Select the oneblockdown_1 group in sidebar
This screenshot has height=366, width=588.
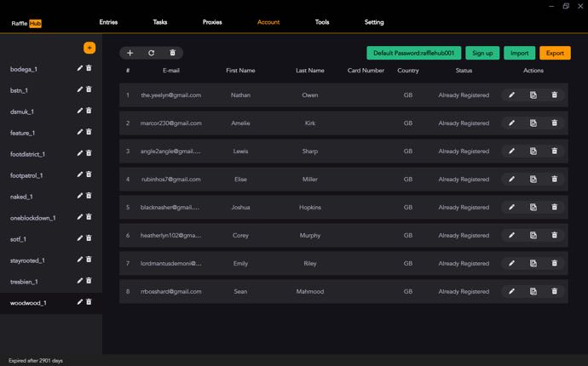(x=33, y=218)
